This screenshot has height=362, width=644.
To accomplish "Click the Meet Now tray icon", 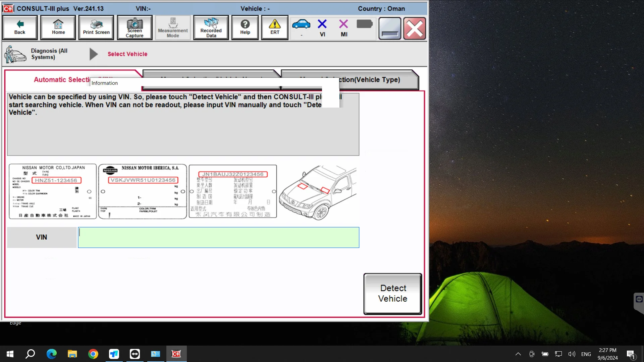I will click(x=532, y=354).
